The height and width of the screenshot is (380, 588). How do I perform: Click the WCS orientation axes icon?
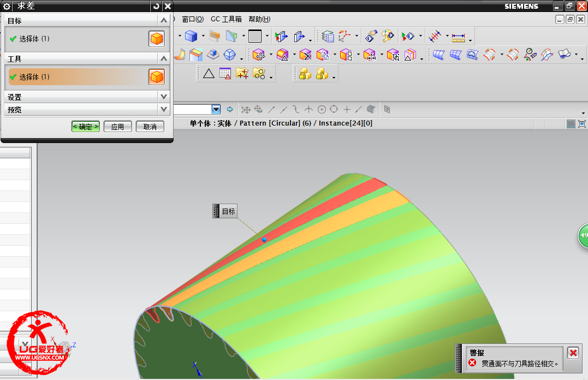[x=345, y=37]
